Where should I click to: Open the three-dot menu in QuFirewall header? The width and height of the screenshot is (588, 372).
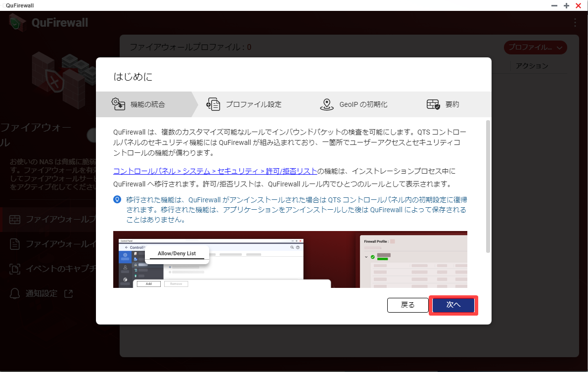(x=575, y=22)
